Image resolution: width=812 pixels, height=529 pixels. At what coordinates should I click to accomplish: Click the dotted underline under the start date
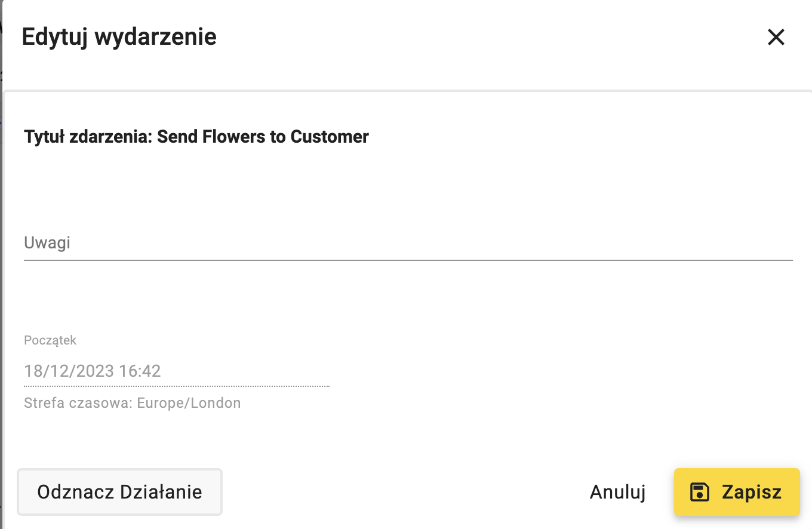(177, 386)
